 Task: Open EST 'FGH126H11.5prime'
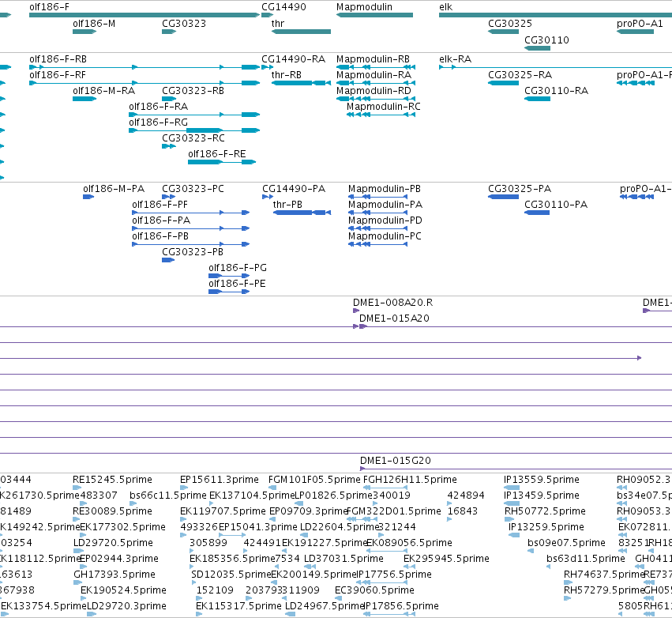click(x=410, y=480)
